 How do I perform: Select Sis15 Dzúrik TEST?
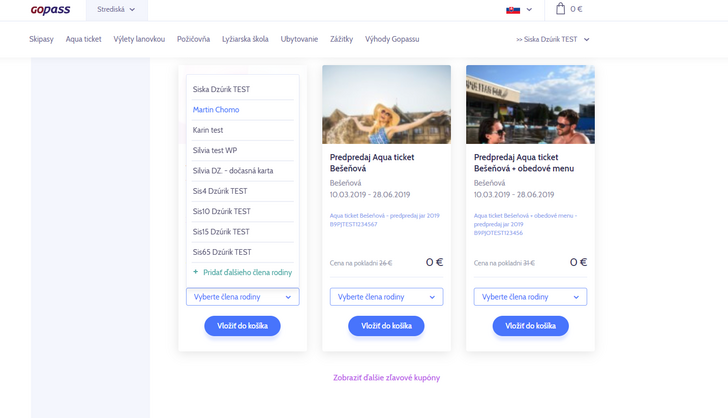point(243,232)
